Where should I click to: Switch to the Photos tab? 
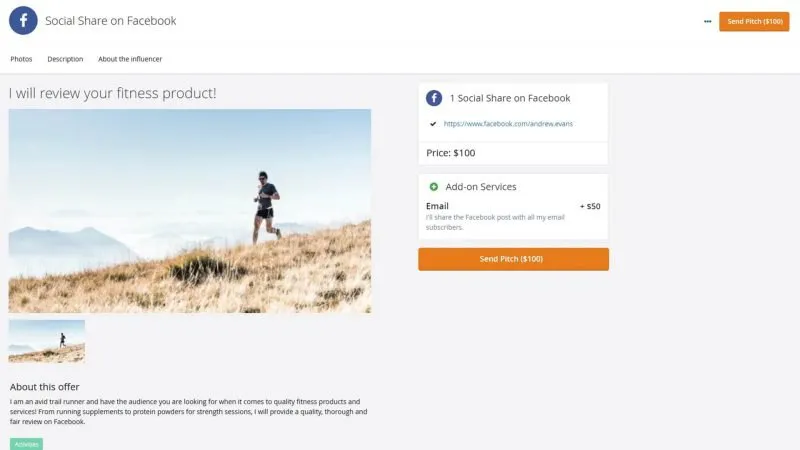click(x=21, y=59)
